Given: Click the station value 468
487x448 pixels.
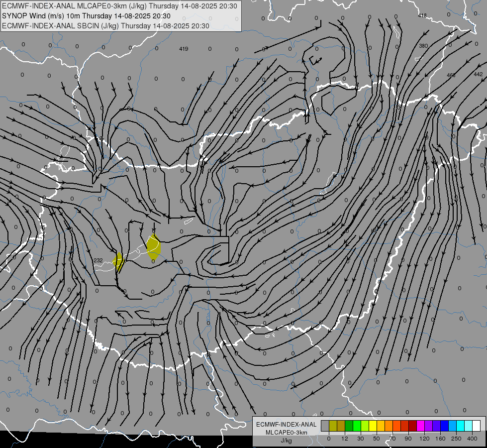Looking at the screenshot, I should [451, 75].
